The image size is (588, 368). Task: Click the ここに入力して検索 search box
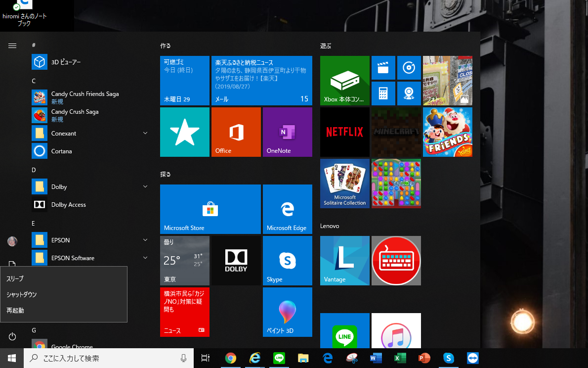[x=109, y=358]
